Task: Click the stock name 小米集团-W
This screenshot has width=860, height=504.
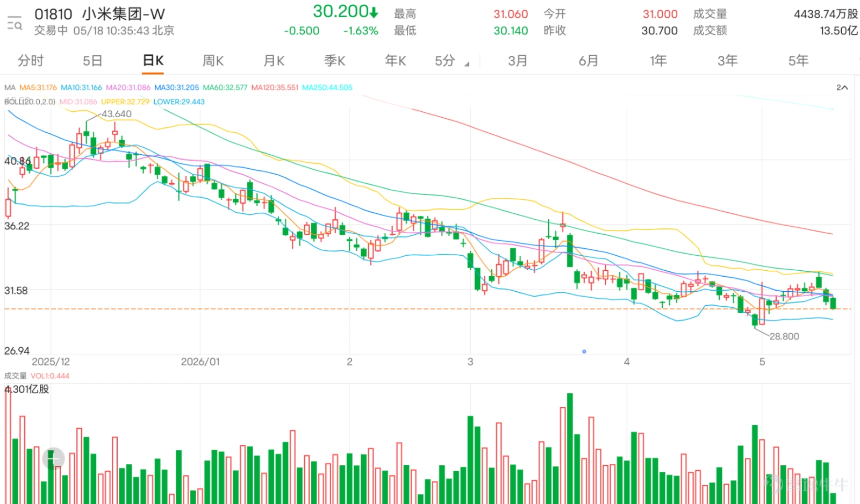Action: pos(123,14)
